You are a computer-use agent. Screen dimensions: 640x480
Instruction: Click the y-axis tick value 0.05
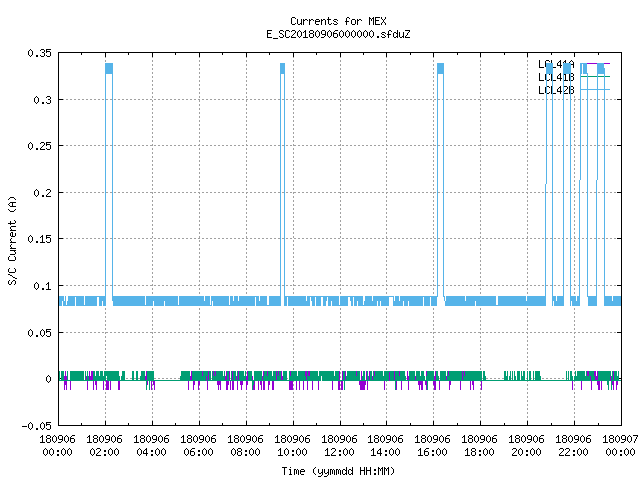point(40,333)
